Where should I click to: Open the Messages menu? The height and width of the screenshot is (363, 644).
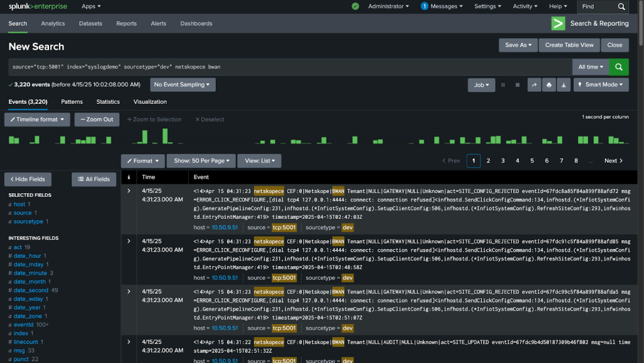442,6
